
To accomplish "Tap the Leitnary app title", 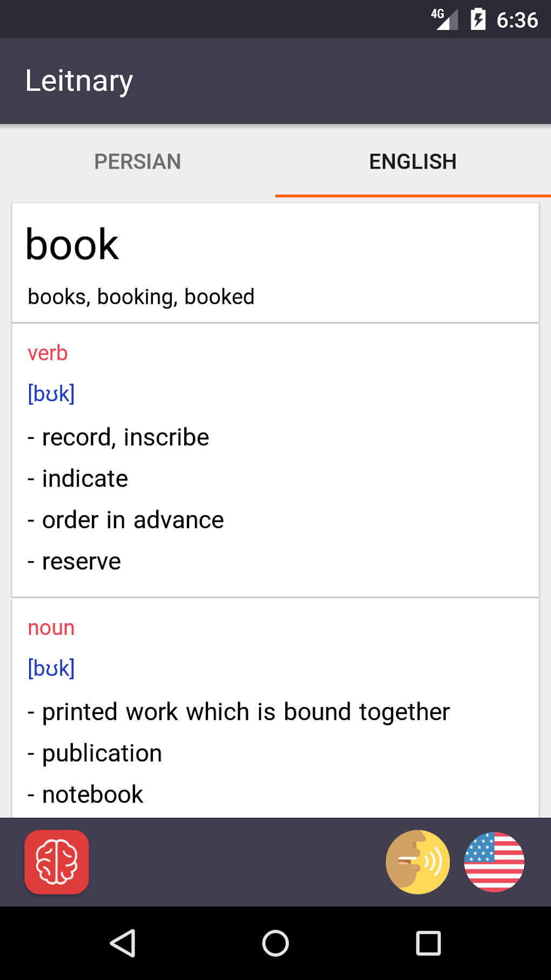I will pyautogui.click(x=79, y=81).
